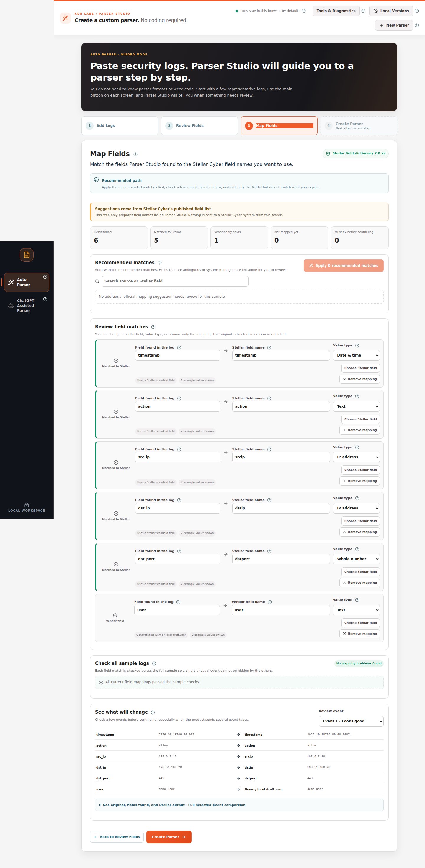Screen dimensions: 425x868
Task: Click help icon beside Check all sample logs
Action: 154,663
